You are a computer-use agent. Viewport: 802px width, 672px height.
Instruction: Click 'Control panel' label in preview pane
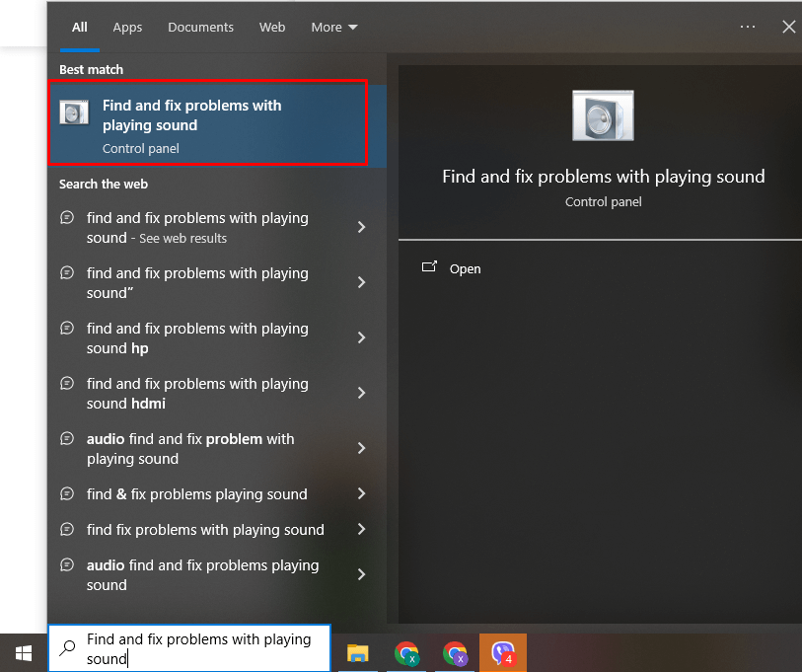click(x=604, y=201)
